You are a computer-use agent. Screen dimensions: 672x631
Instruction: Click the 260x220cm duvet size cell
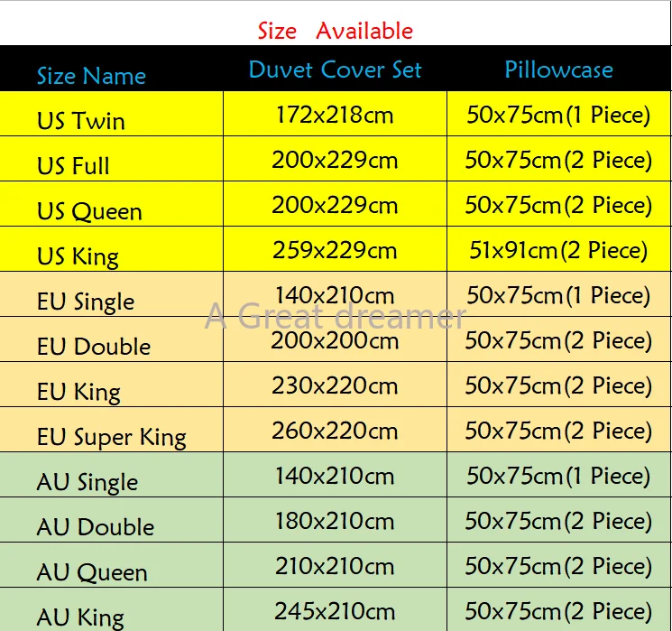pyautogui.click(x=335, y=431)
